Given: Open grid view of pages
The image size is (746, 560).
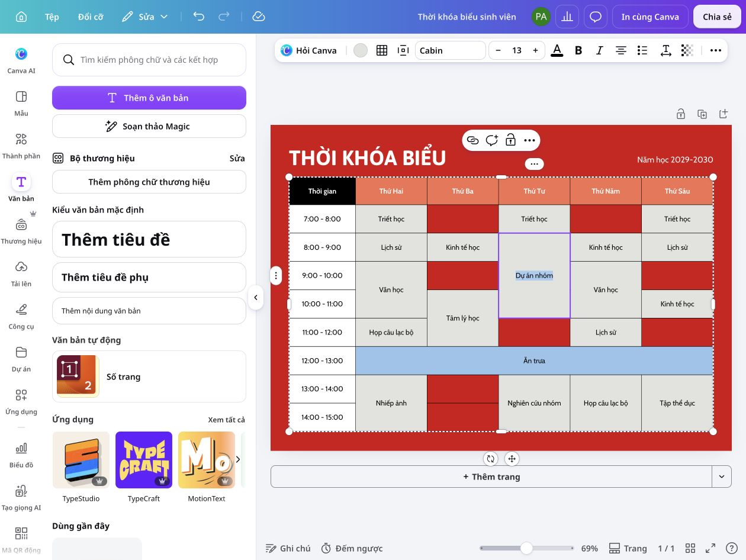Looking at the screenshot, I should (x=690, y=548).
